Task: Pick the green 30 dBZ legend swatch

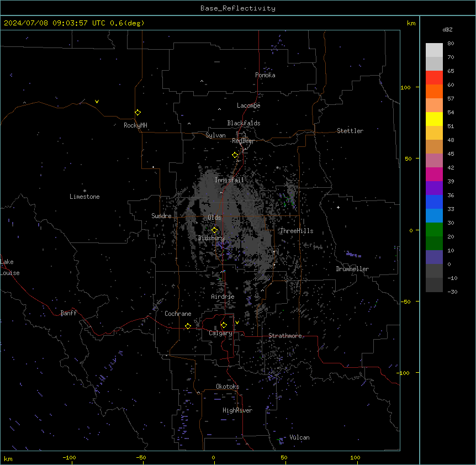Action: tap(434, 230)
